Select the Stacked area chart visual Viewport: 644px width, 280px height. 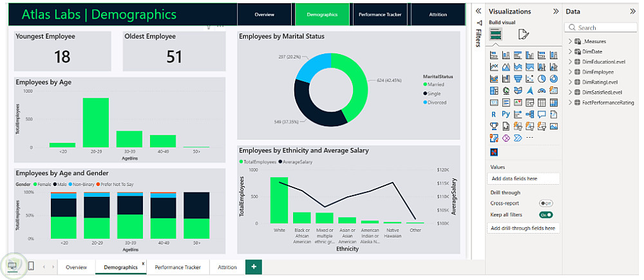pos(518,67)
